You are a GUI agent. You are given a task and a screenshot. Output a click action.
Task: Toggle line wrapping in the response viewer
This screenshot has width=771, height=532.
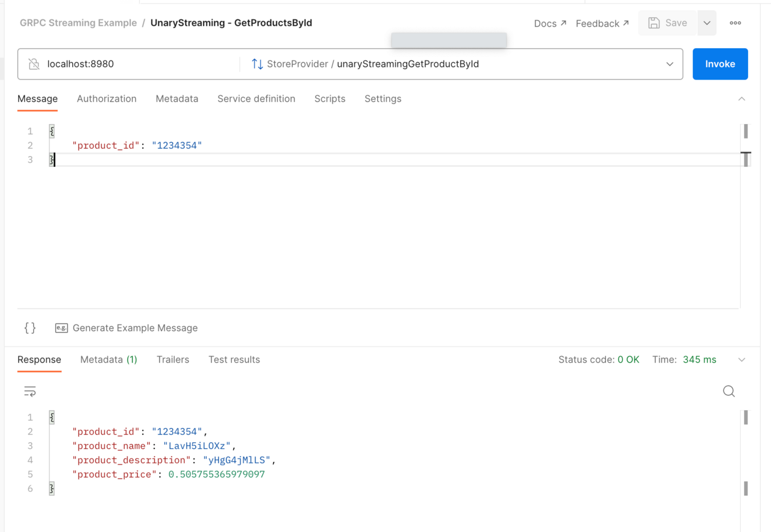(30, 391)
